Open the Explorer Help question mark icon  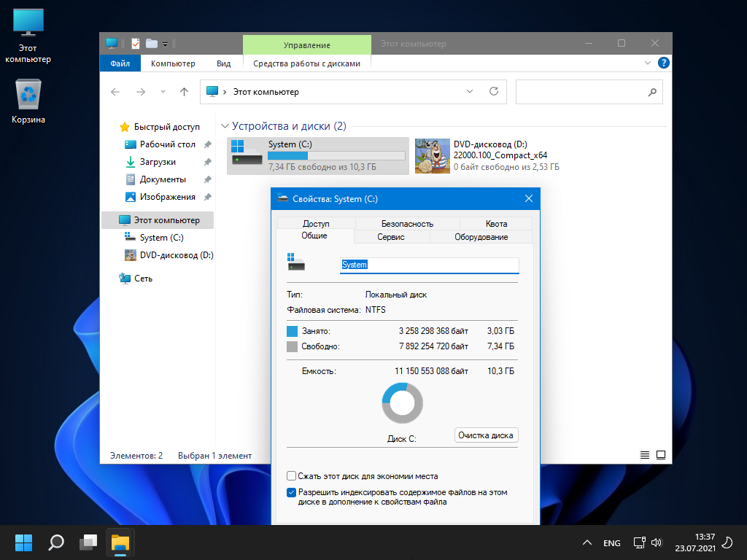pos(663,63)
